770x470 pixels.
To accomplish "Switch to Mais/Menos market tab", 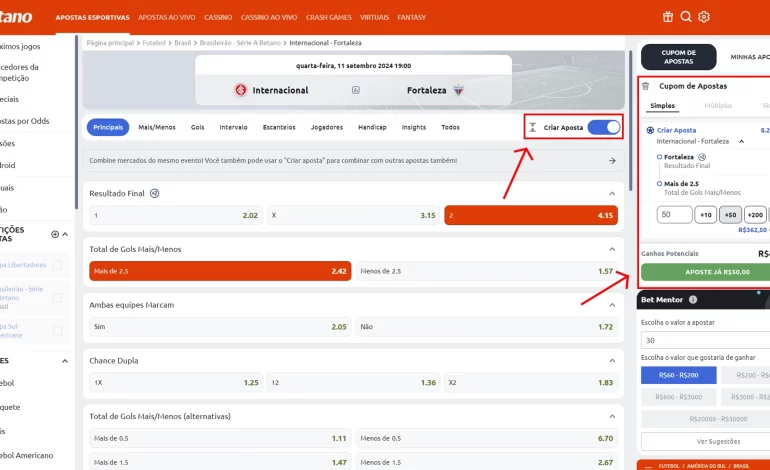I will 157,128.
